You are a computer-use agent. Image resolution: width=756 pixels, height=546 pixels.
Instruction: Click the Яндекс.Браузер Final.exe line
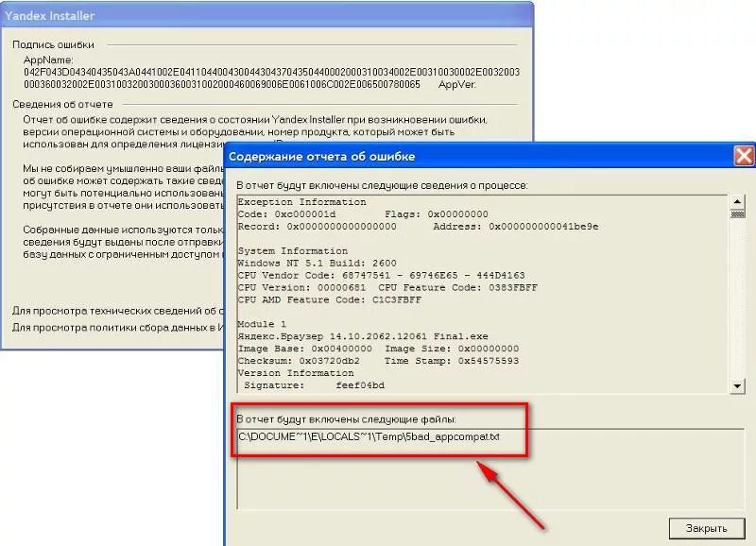[x=363, y=336]
